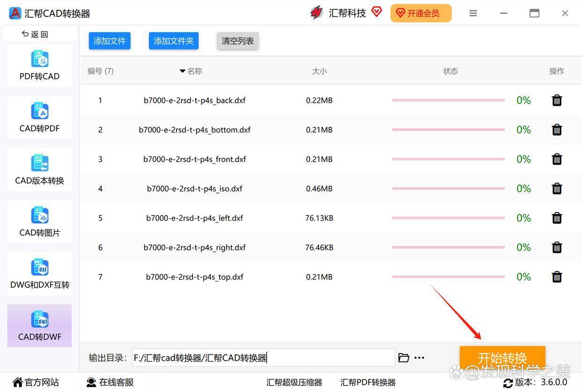
Task: Click progress bar of back.dxf row
Action: click(x=448, y=100)
